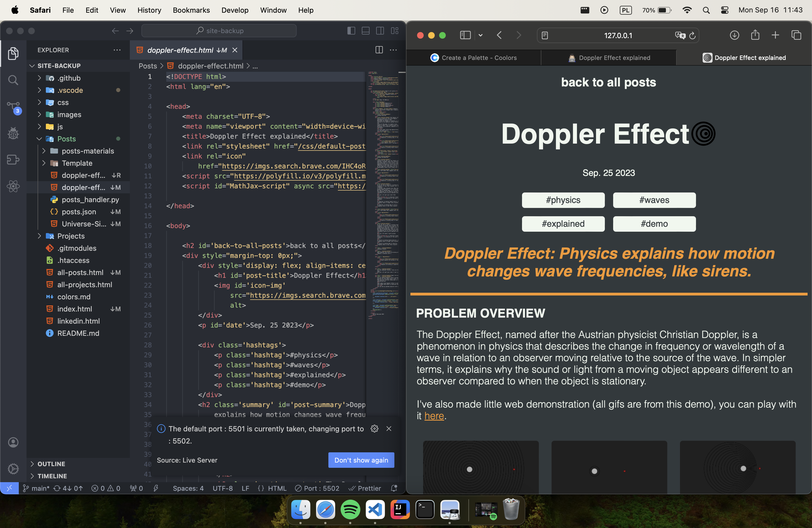
Task: Click the #physics hashtag
Action: point(563,200)
